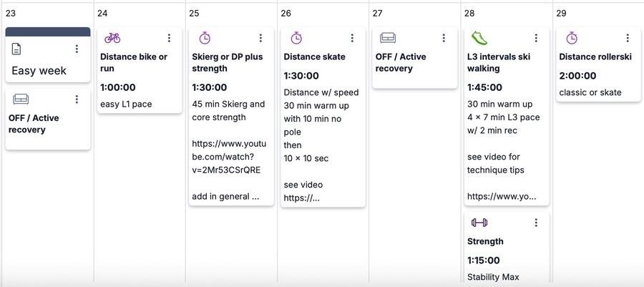The height and width of the screenshot is (287, 644).
Task: Open the three-dot menu on Distance bike or run
Action: [x=169, y=38]
